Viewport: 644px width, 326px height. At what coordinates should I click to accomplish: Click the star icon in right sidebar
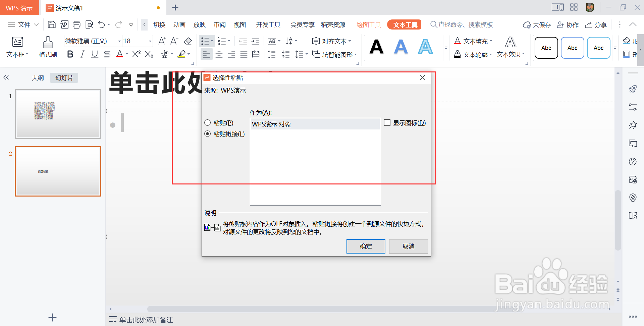pos(633,125)
